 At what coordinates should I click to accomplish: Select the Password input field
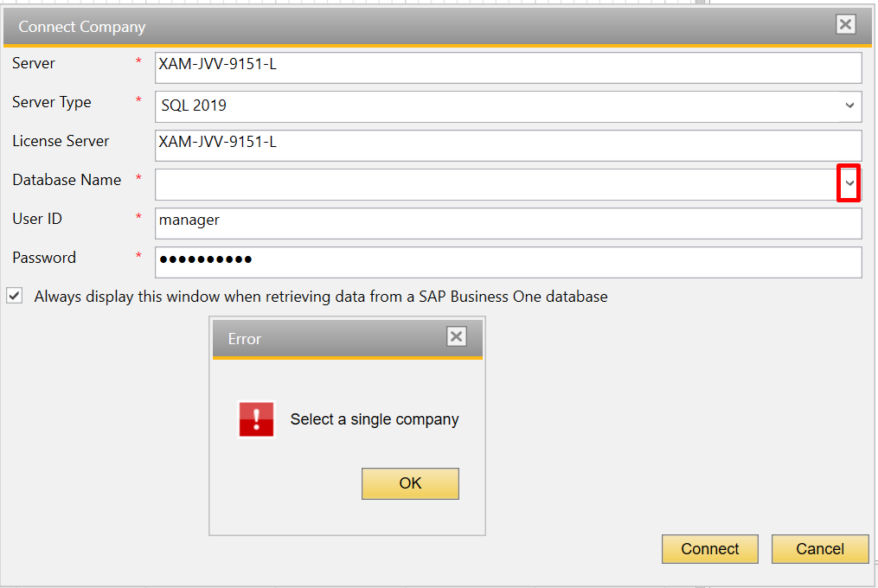508,261
